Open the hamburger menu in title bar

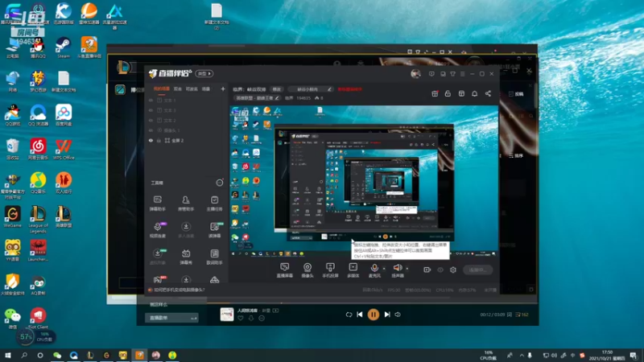click(x=462, y=74)
